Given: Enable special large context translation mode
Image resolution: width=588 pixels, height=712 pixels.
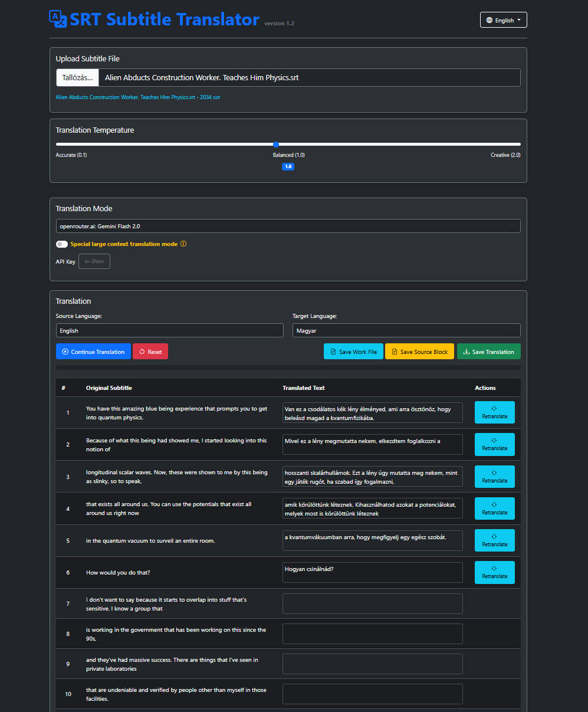Looking at the screenshot, I should 62,244.
